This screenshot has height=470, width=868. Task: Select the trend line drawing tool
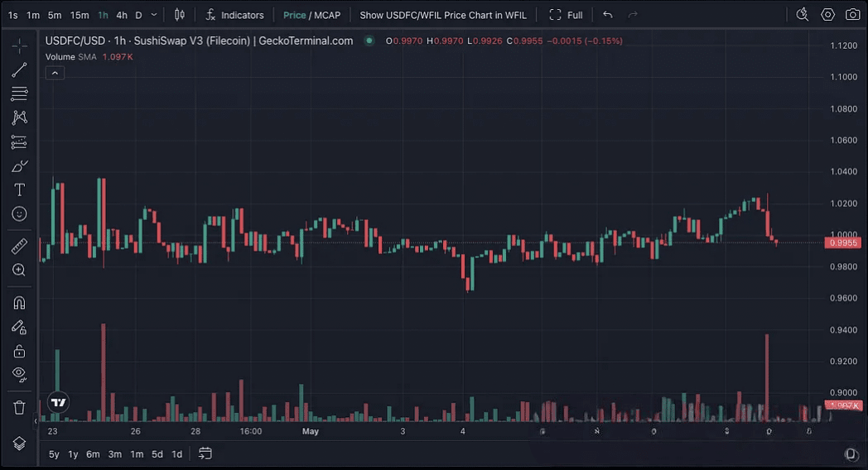tap(19, 70)
